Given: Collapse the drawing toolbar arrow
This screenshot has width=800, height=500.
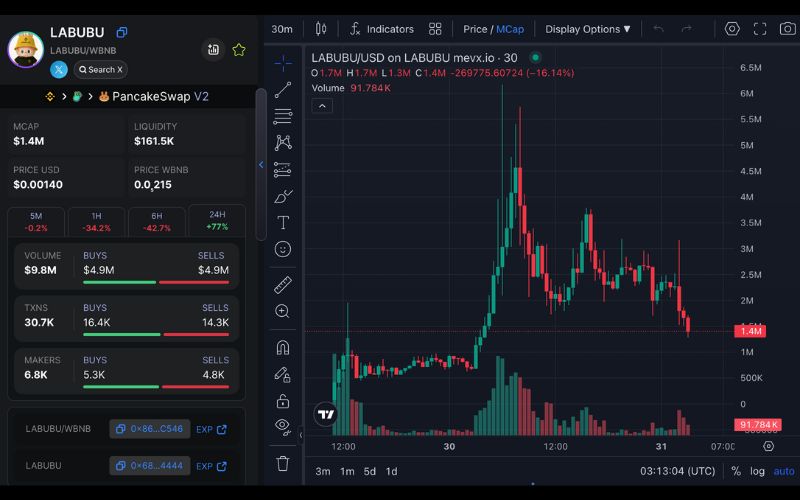Looking at the screenshot, I should coord(301,435).
